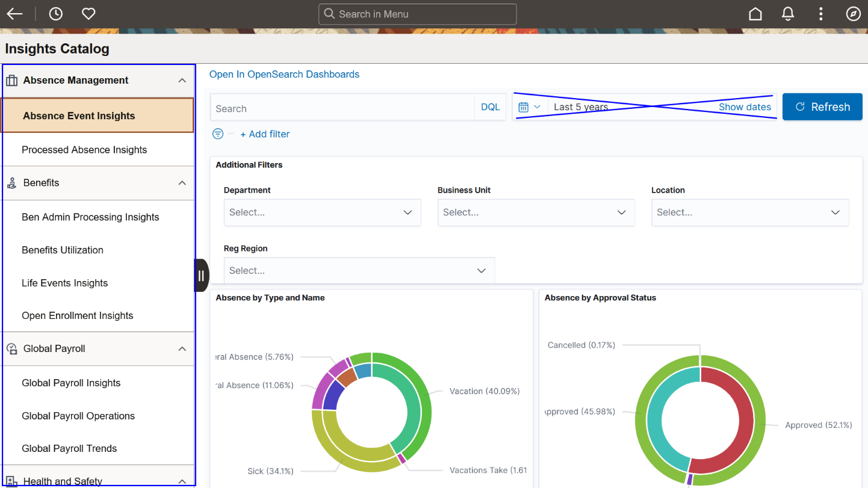Open Life Events Insights
The height and width of the screenshot is (488, 868).
pyautogui.click(x=98, y=283)
